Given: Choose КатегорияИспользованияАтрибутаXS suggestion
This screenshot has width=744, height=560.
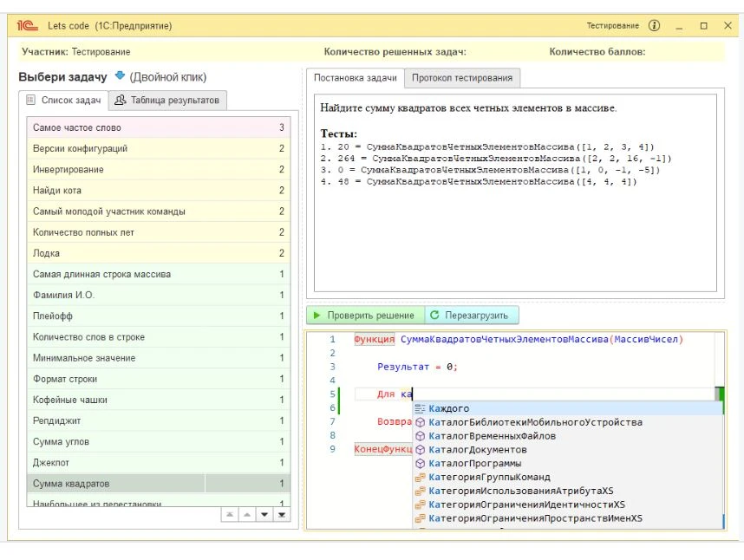Looking at the screenshot, I should tap(568, 491).
